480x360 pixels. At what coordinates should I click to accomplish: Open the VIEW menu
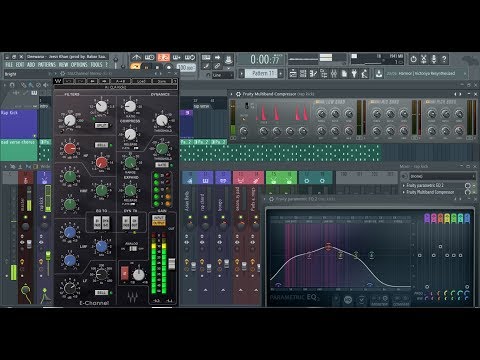tap(63, 65)
